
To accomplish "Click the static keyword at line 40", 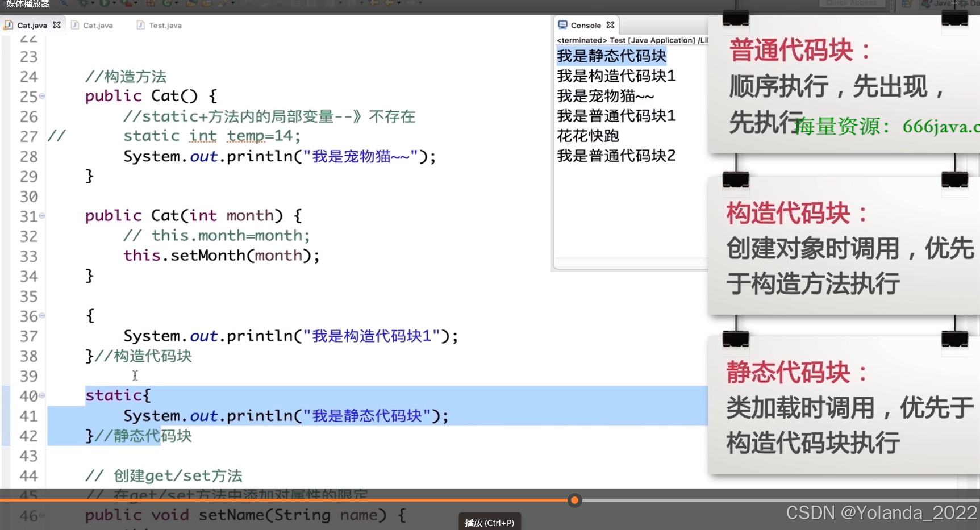I will (x=114, y=395).
